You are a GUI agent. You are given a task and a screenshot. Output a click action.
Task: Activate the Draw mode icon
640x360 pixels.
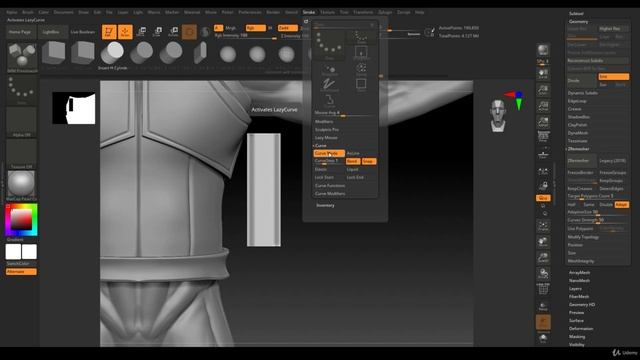pyautogui.click(x=125, y=32)
